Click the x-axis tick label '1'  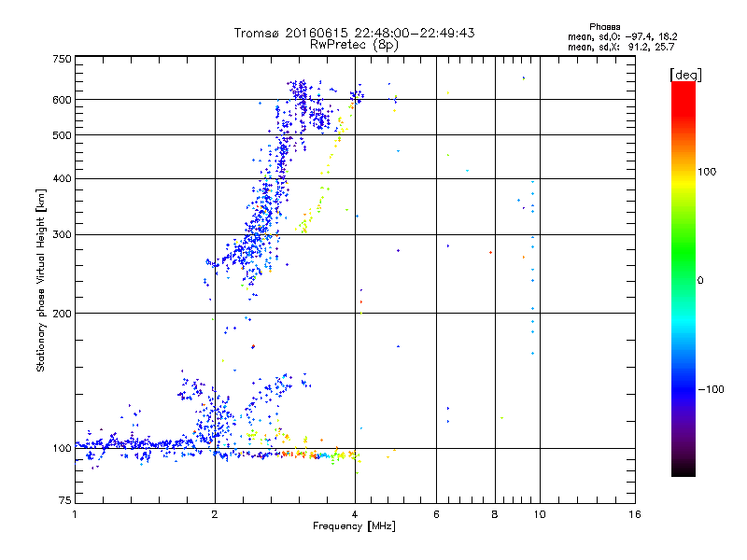tap(75, 514)
